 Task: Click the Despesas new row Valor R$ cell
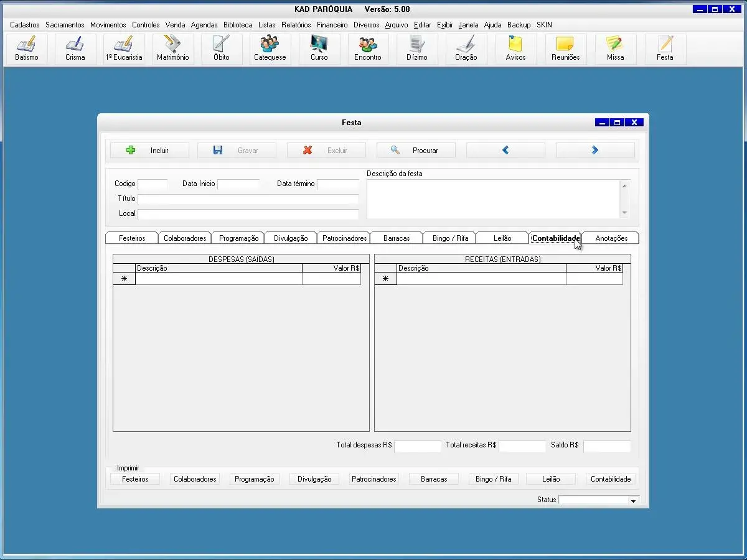point(332,279)
